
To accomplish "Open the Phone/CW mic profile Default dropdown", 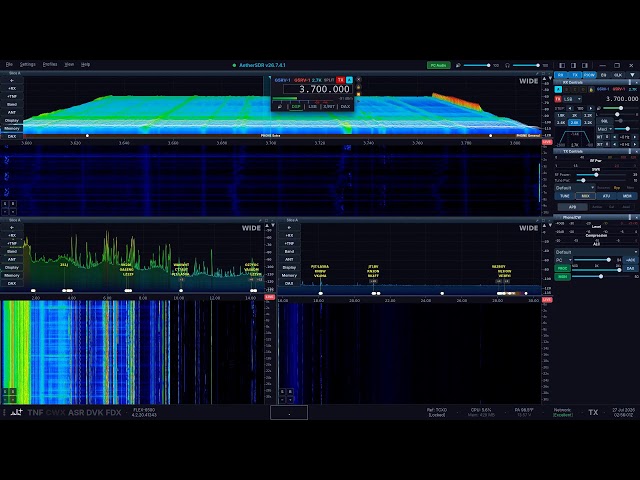I will [x=596, y=252].
